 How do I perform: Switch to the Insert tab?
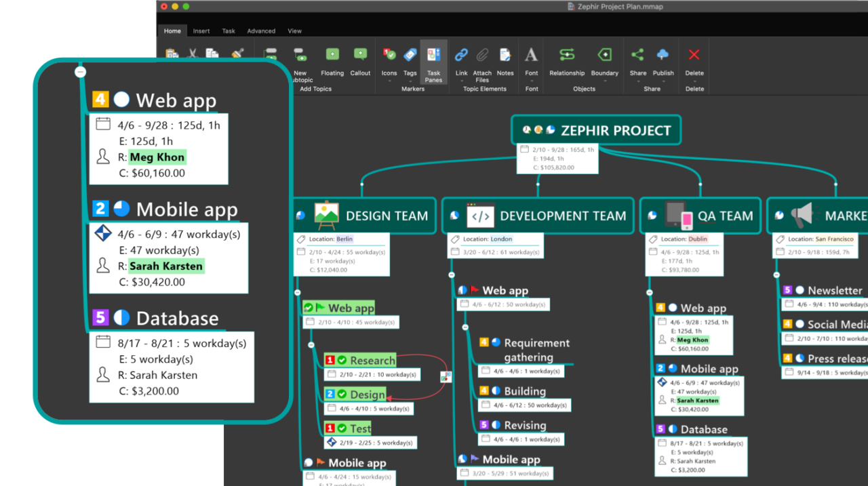(201, 31)
